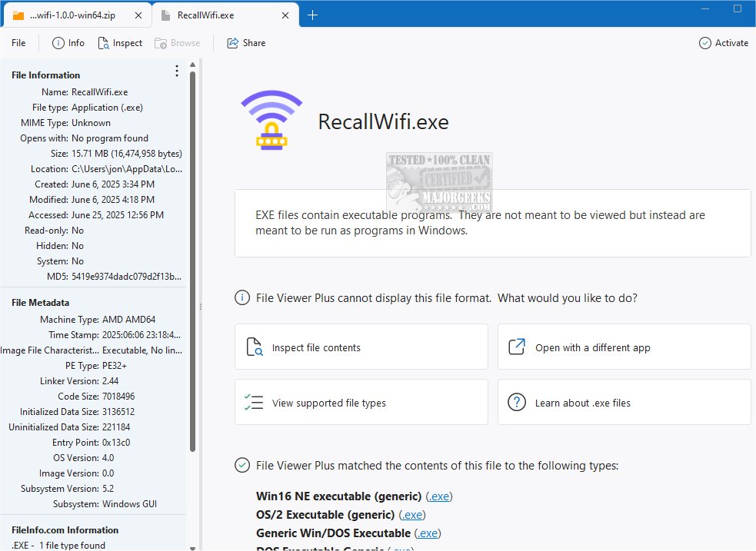Open a new tab with plus button
Viewport: 756px width, 551px height.
[312, 15]
